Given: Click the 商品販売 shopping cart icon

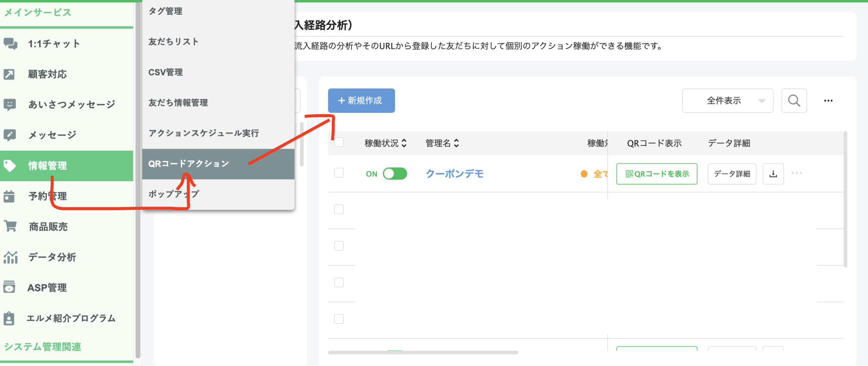Looking at the screenshot, I should [10, 226].
